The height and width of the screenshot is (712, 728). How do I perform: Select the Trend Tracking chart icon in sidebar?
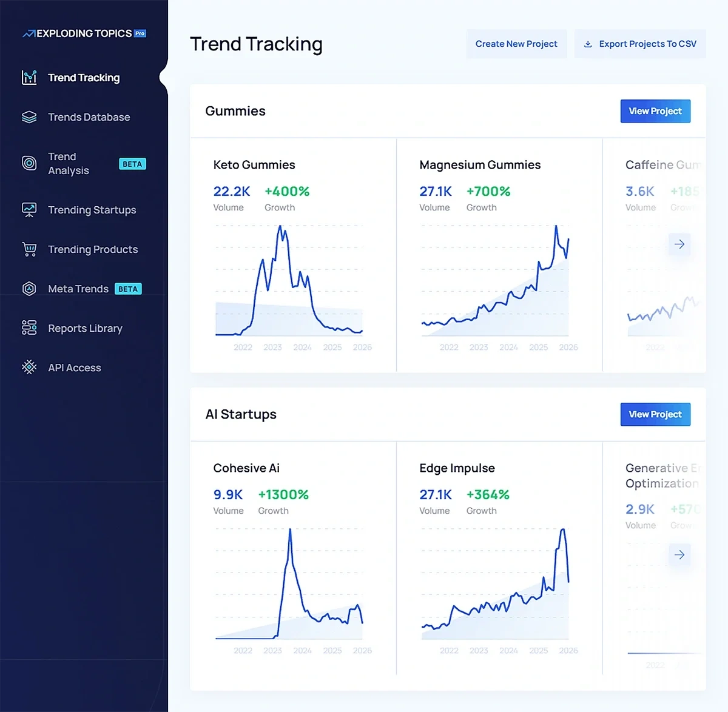tap(29, 78)
